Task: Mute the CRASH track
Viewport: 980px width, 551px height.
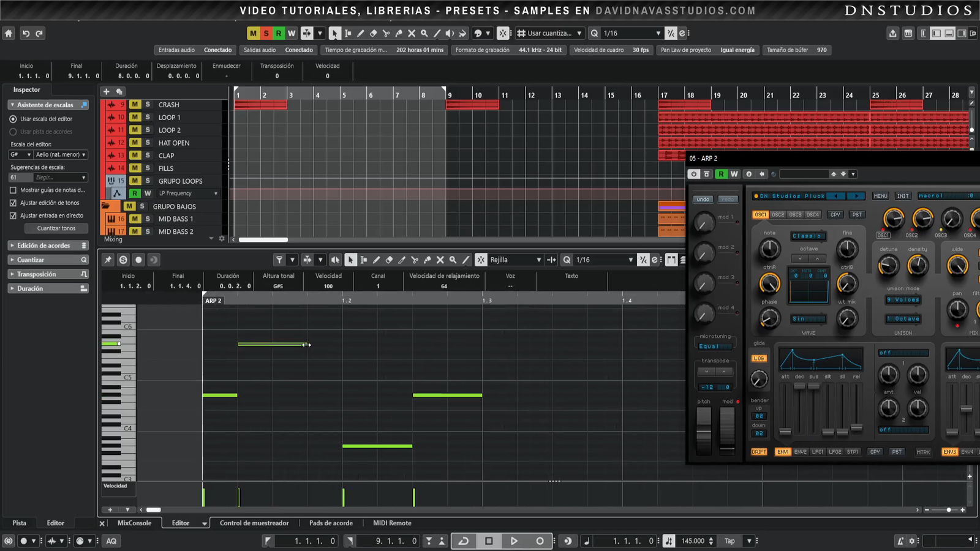Action: point(135,105)
